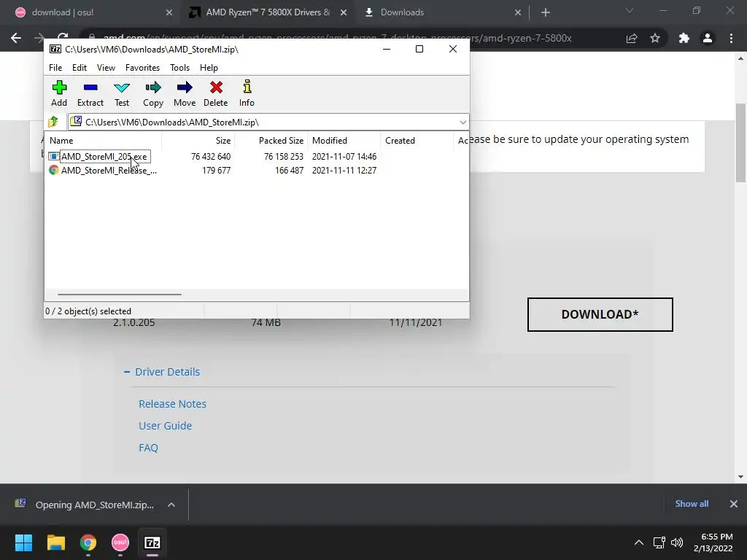Open the volume tray icon
Screen dimensions: 747x560
click(x=677, y=542)
